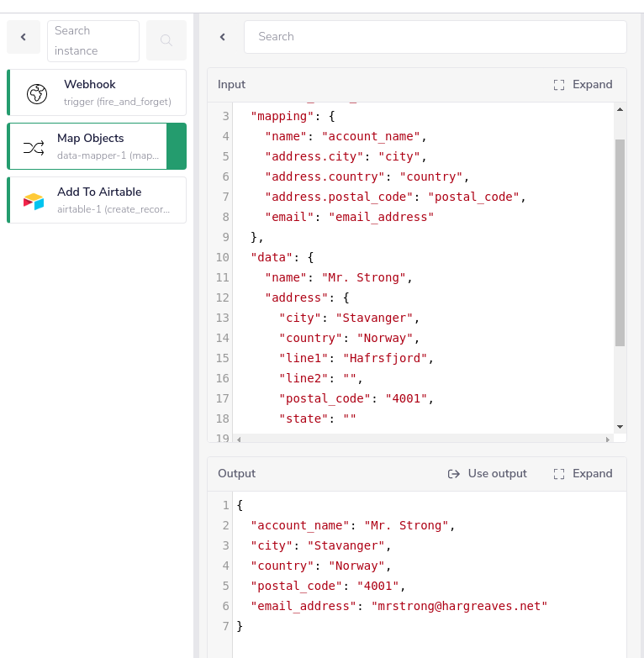Expand the Input panel
The width and height of the screenshot is (644, 658).
pos(583,85)
